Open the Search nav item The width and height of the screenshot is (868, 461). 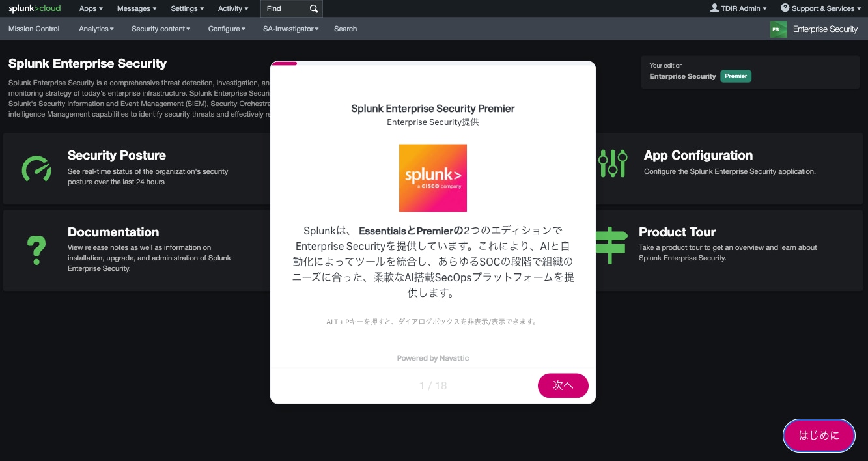pyautogui.click(x=345, y=29)
